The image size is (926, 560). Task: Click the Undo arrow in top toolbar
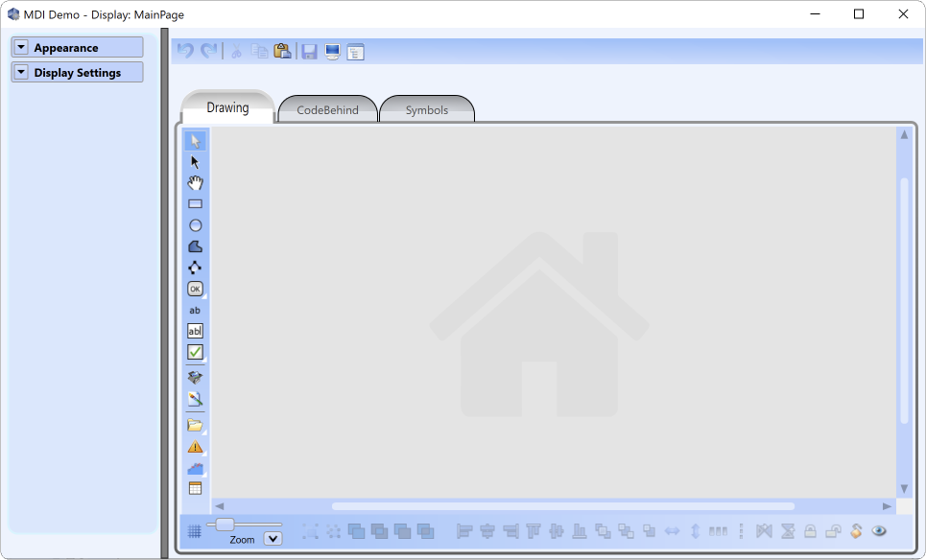coord(185,52)
